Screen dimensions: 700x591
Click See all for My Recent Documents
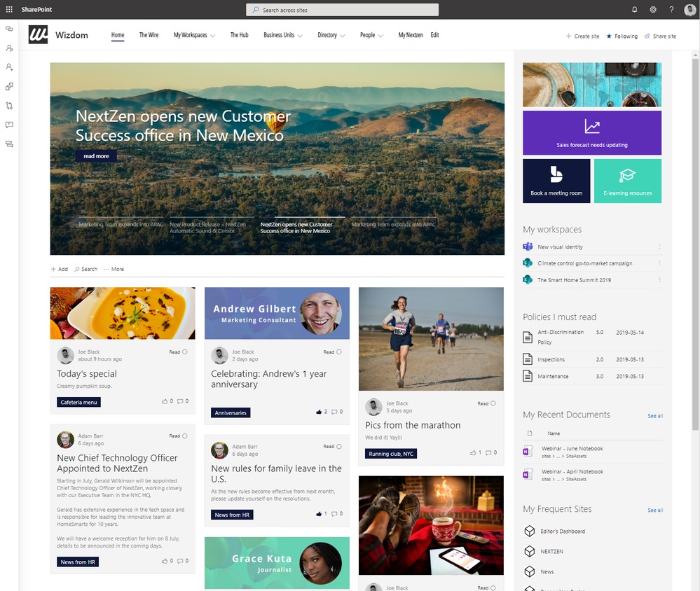[655, 416]
